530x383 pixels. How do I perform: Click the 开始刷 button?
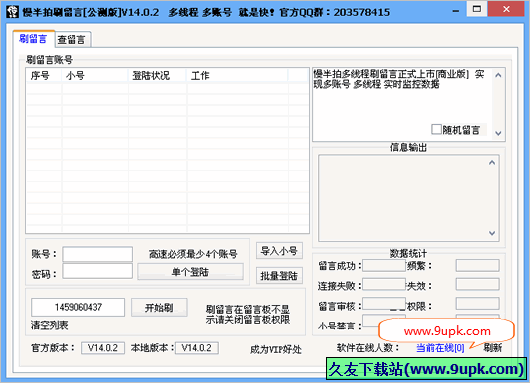point(159,307)
